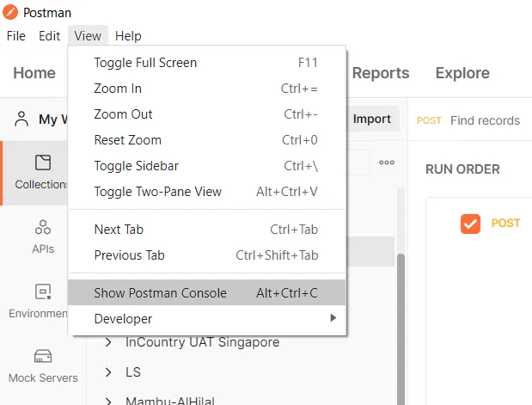Choose Next Tab menu entry
Viewport: 532px width, 405px height.
point(206,230)
